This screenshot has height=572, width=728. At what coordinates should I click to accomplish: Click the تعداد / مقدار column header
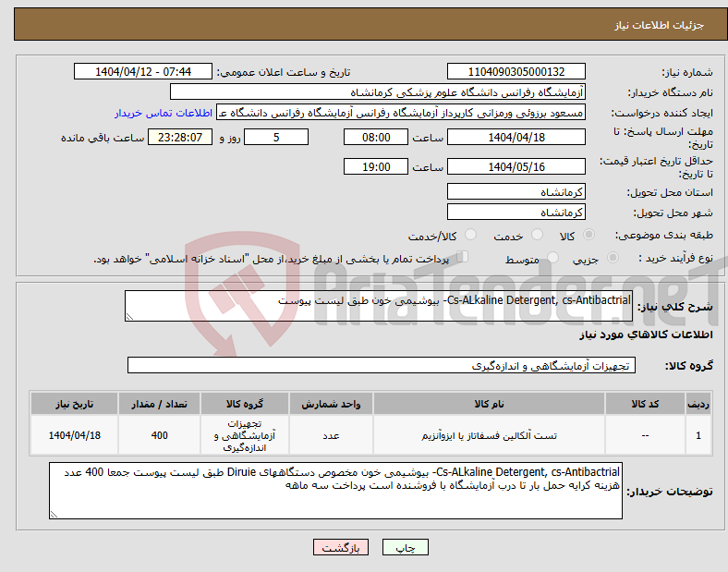[159, 404]
